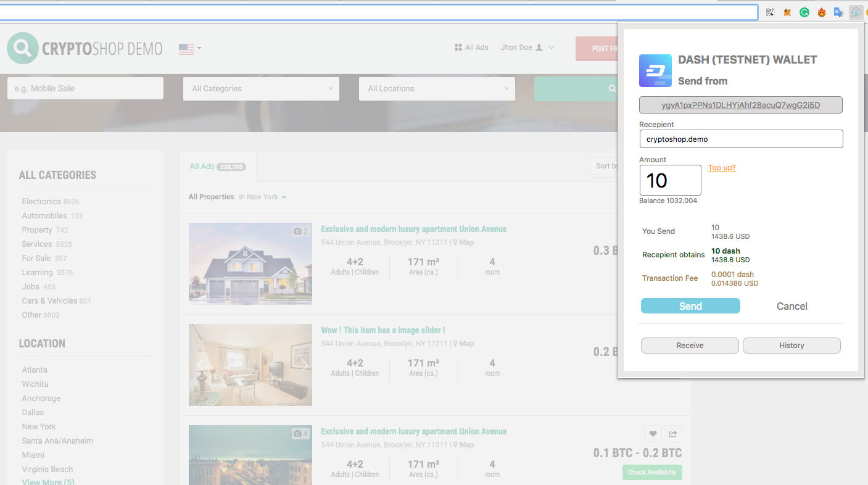Filter by Dallas location
The image size is (868, 485).
[x=33, y=412]
